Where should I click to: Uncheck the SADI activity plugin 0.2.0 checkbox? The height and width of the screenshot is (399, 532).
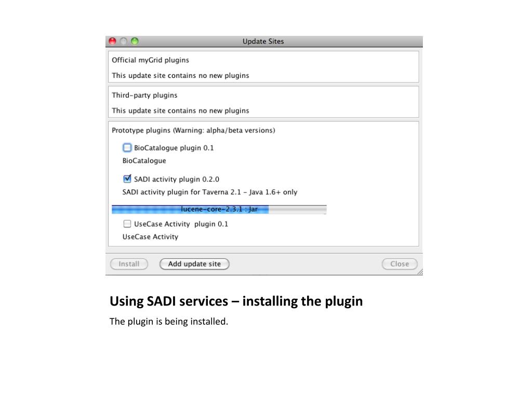tap(127, 179)
